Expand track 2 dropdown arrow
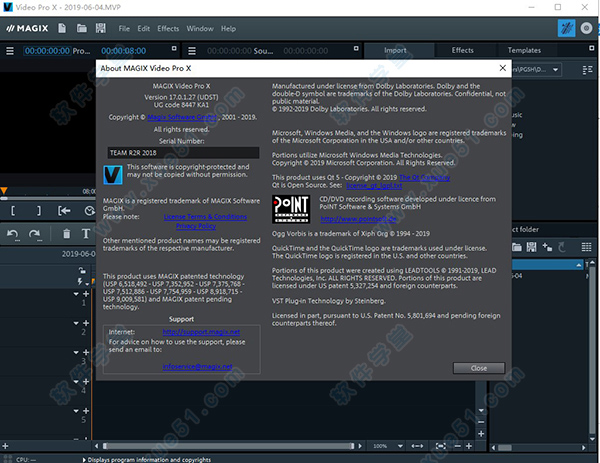Screen dimensions: 600x463 76,323
